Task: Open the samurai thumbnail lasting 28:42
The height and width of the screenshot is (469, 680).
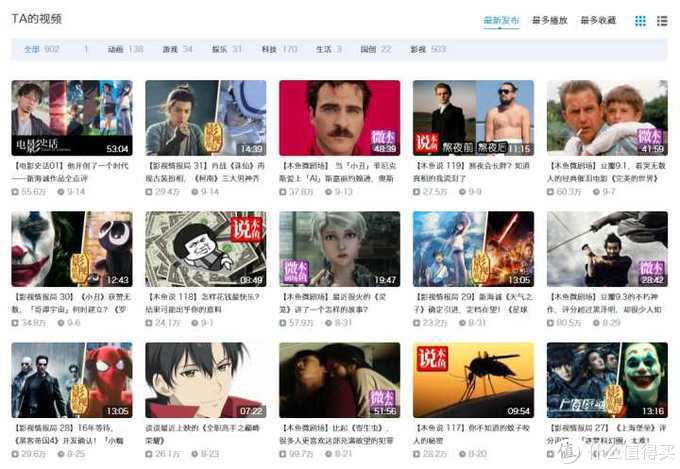Action: click(607, 249)
